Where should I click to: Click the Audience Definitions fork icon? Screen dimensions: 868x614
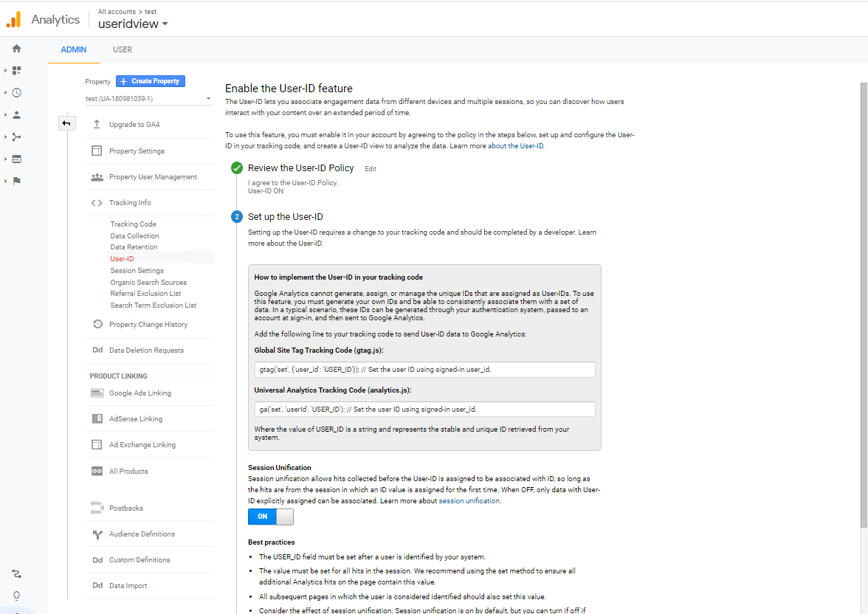(97, 534)
